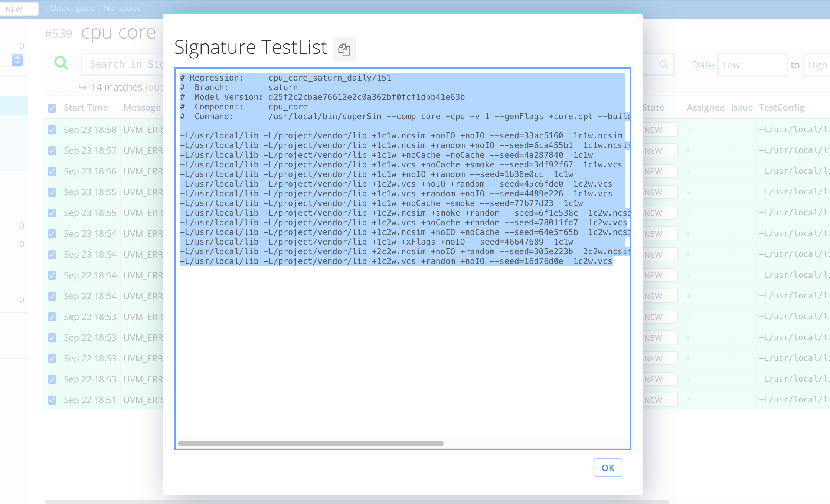This screenshot has width=830, height=504.
Task: Sort by Start Time column header
Action: coord(86,108)
